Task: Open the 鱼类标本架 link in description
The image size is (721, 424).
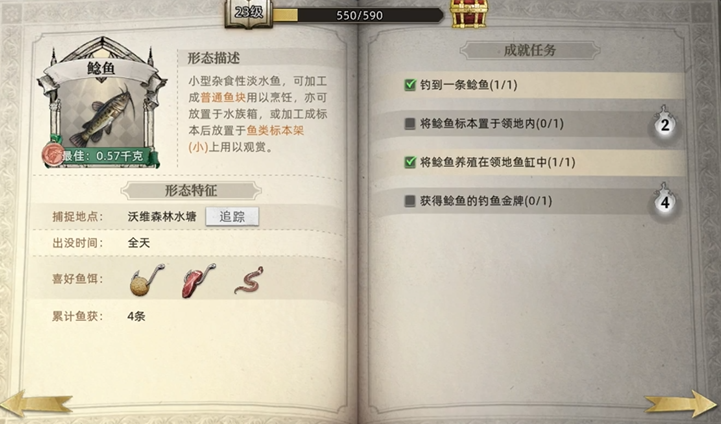Action: pos(275,131)
